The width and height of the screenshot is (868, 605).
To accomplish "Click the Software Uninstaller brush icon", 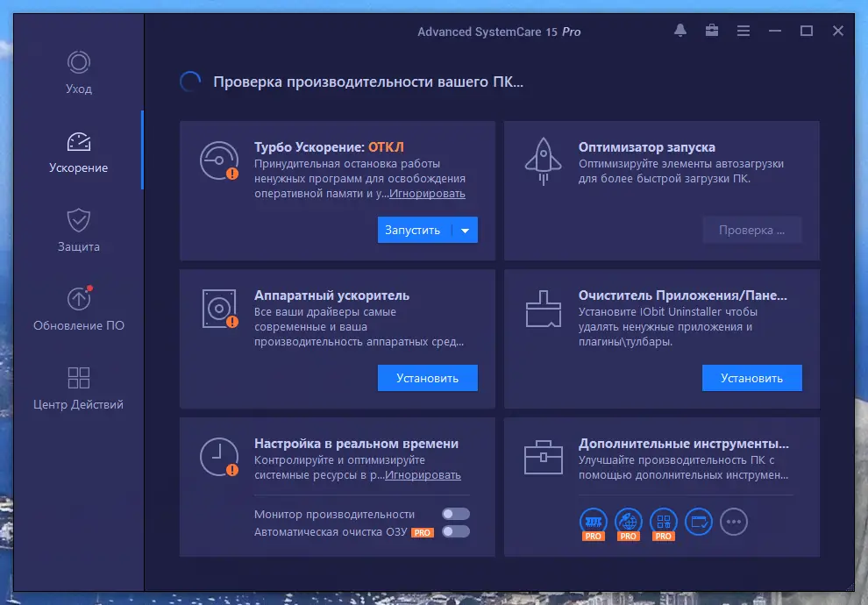I will [x=543, y=307].
